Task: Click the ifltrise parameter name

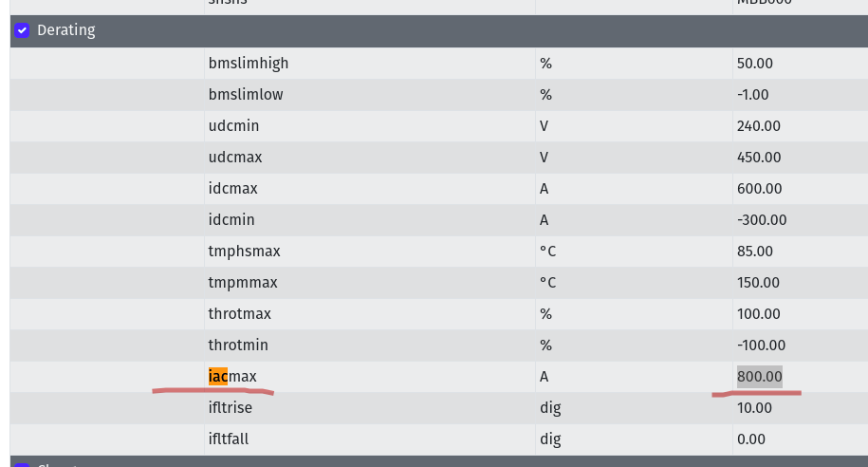Action: [231, 408]
